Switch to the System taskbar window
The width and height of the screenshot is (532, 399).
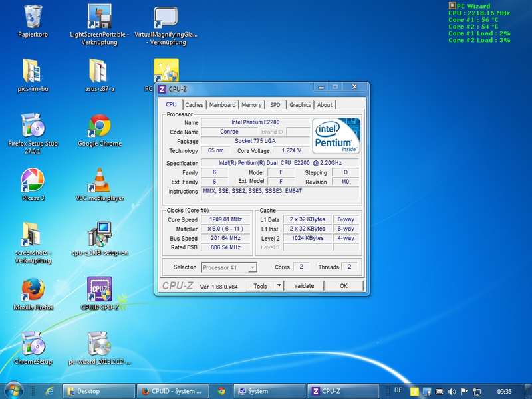[x=269, y=391]
